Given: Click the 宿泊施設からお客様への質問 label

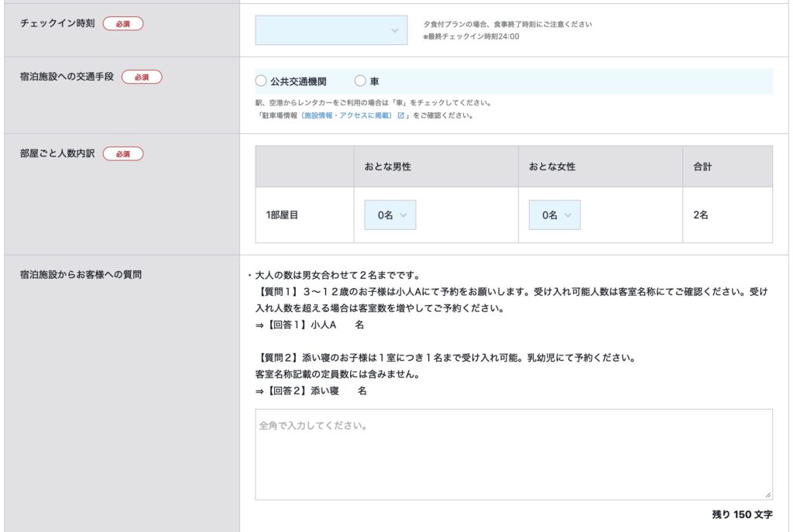Looking at the screenshot, I should click(81, 274).
